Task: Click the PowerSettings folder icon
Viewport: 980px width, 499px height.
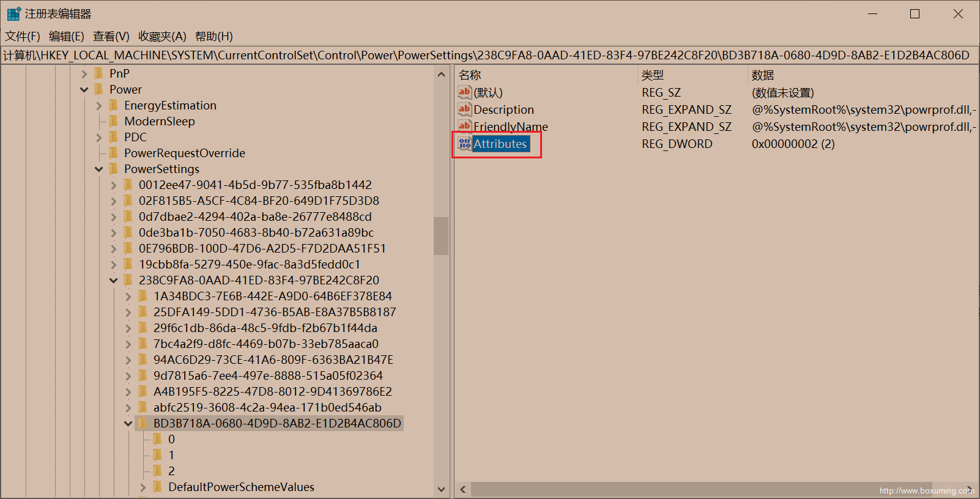Action: pos(114,169)
